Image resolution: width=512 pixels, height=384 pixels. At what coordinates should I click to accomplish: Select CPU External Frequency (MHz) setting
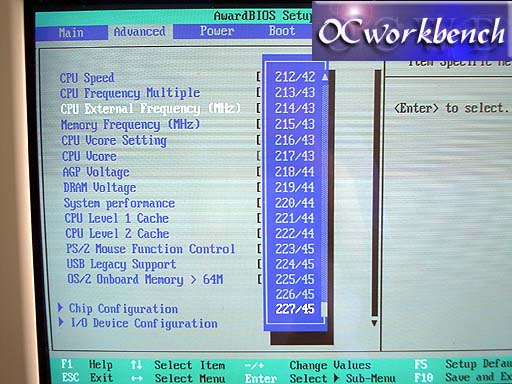click(x=150, y=108)
